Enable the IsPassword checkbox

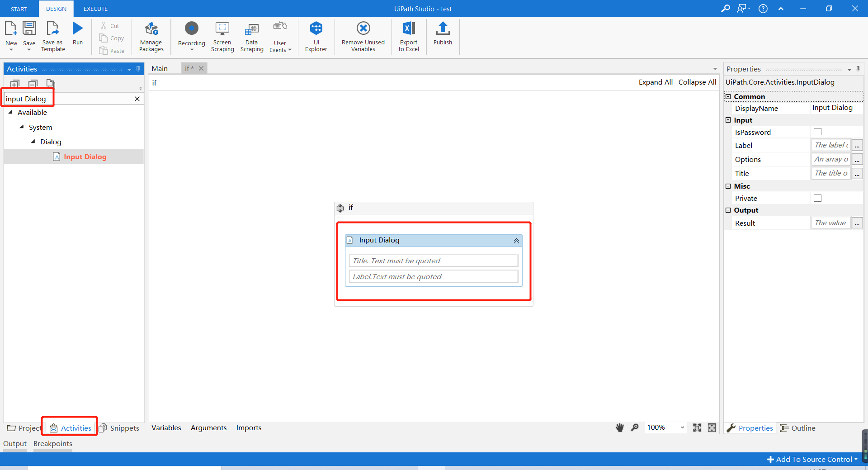click(x=817, y=132)
